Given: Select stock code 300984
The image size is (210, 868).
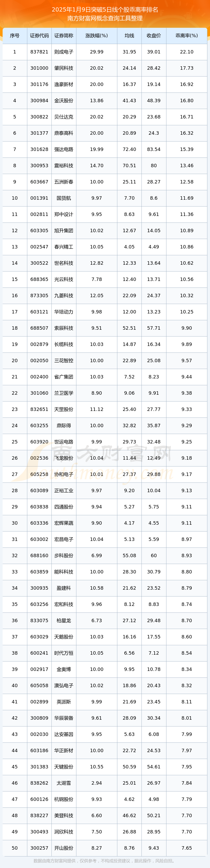Looking at the screenshot, I should click(x=39, y=100).
